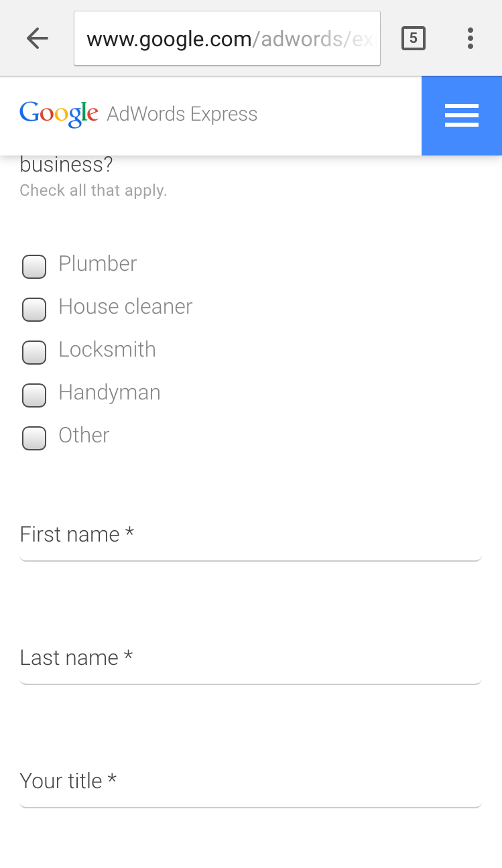Mark the Other checkbox

(34, 438)
